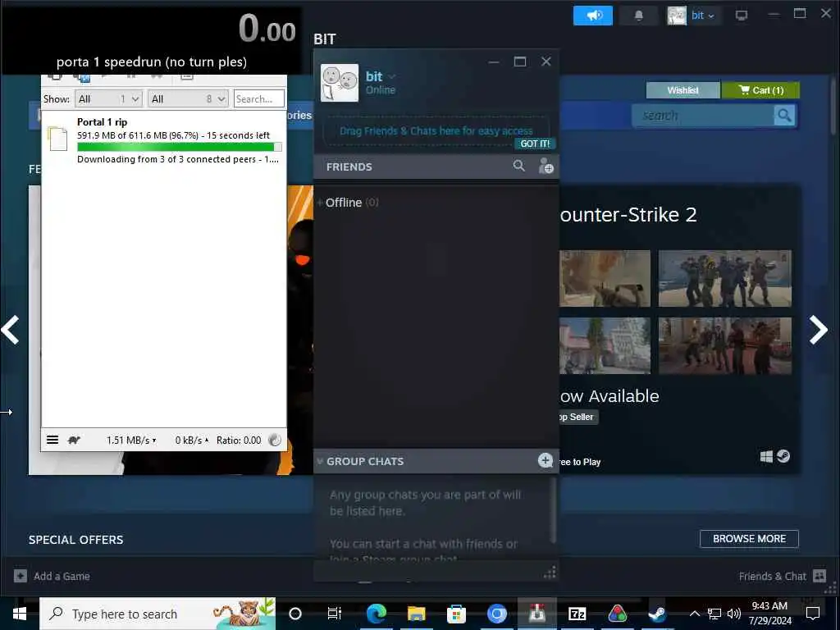Open Transmission options hamburger menu
Screen dimensions: 840x630
click(52, 440)
